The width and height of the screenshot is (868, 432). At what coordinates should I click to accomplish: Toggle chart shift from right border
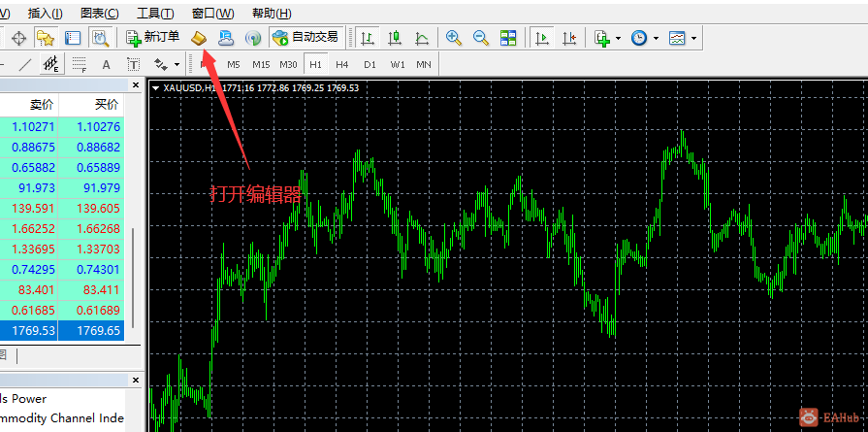pyautogui.click(x=569, y=38)
